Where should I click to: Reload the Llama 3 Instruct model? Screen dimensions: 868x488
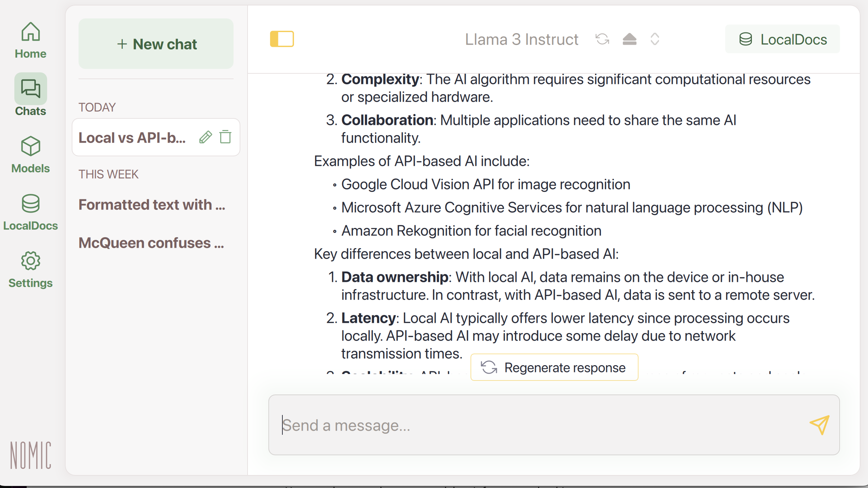[602, 39]
